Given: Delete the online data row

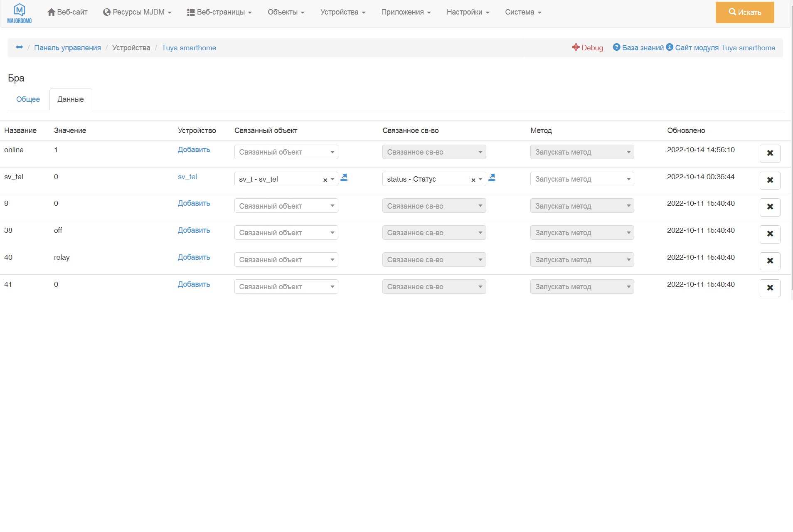Looking at the screenshot, I should 770,153.
